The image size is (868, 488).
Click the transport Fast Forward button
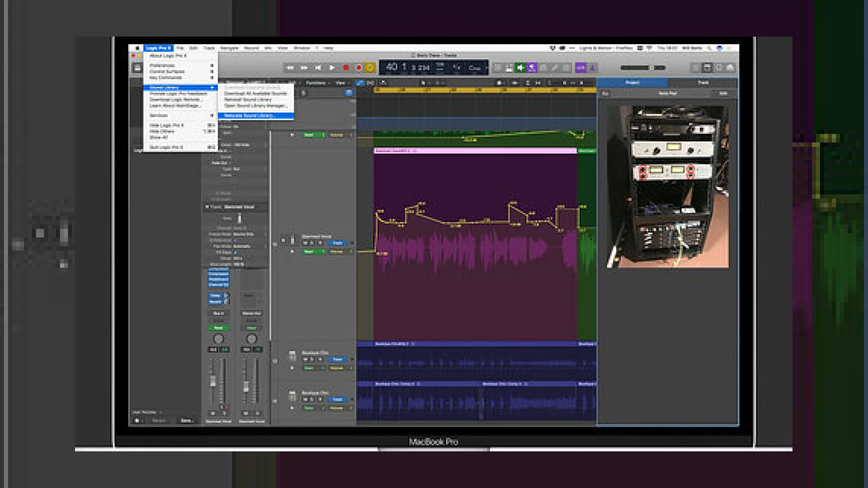304,68
